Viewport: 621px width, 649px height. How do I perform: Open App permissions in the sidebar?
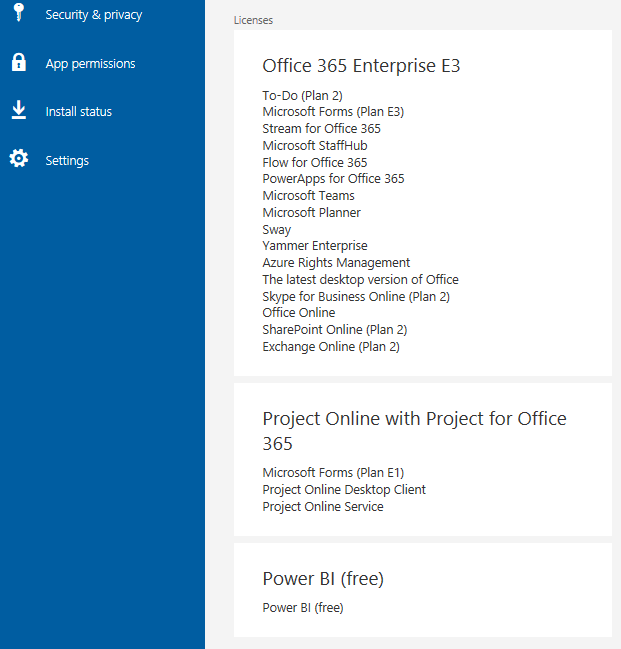(90, 64)
